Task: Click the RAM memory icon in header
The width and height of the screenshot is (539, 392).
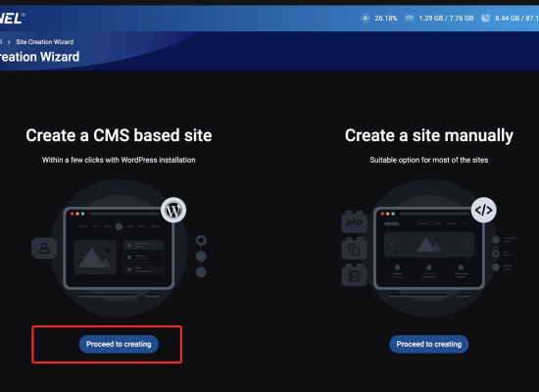Action: click(409, 18)
